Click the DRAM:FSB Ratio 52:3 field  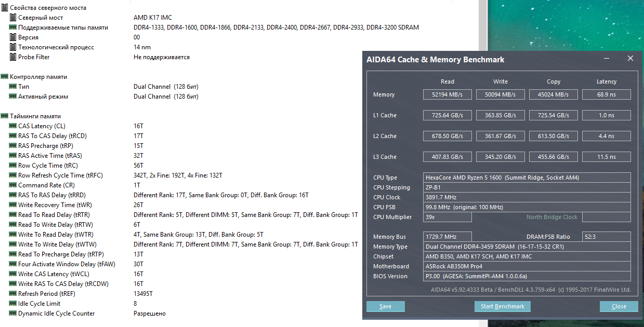(x=607, y=237)
